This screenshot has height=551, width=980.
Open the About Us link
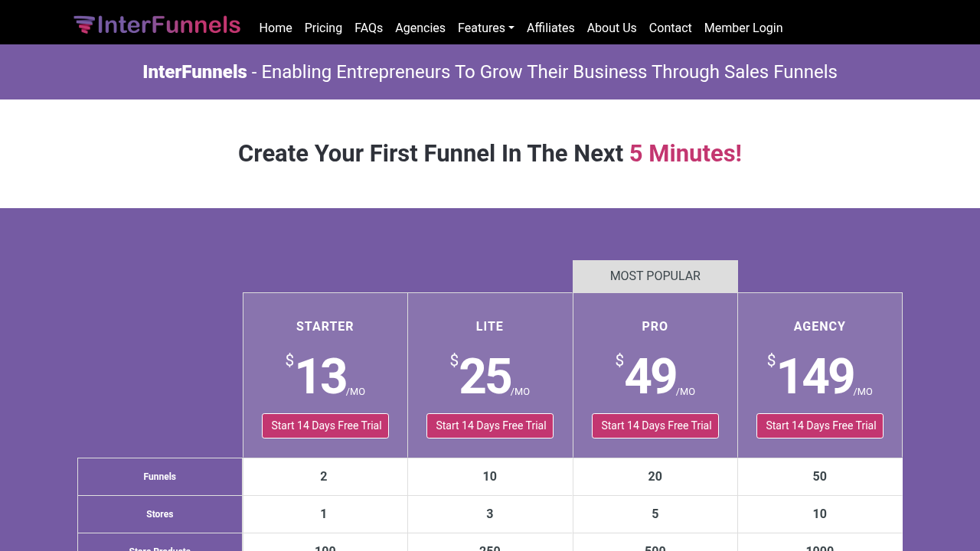(612, 28)
